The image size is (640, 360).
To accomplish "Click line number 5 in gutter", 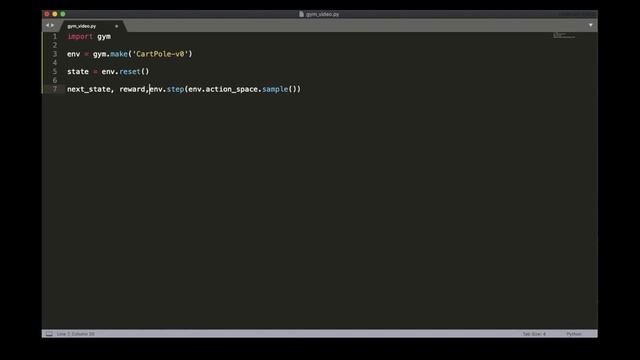I will 55,71.
